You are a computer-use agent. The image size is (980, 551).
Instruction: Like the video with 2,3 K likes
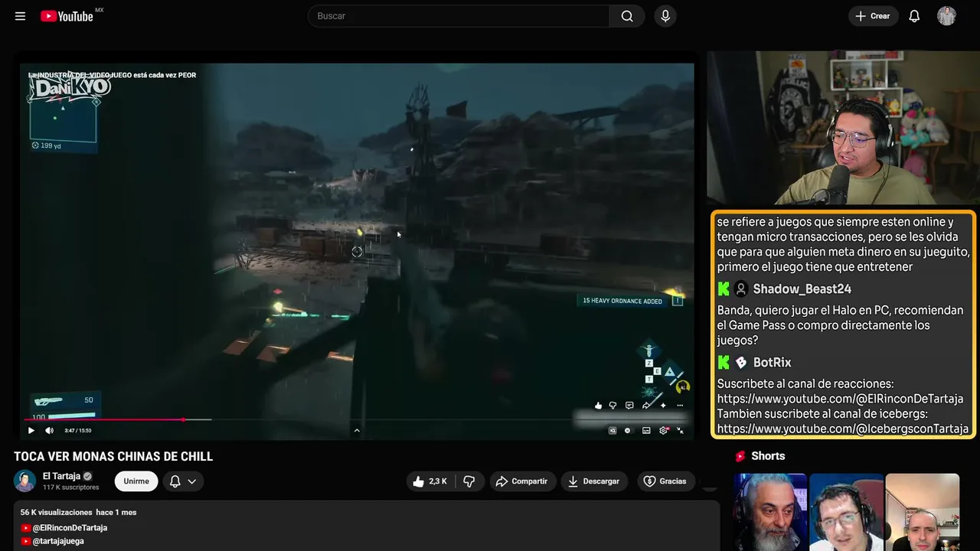[430, 481]
